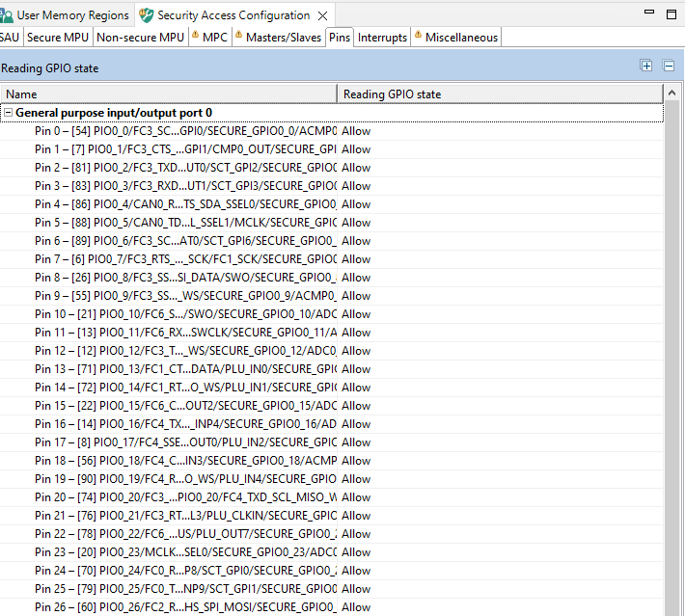Click the Expand All icon in the header

coord(646,66)
